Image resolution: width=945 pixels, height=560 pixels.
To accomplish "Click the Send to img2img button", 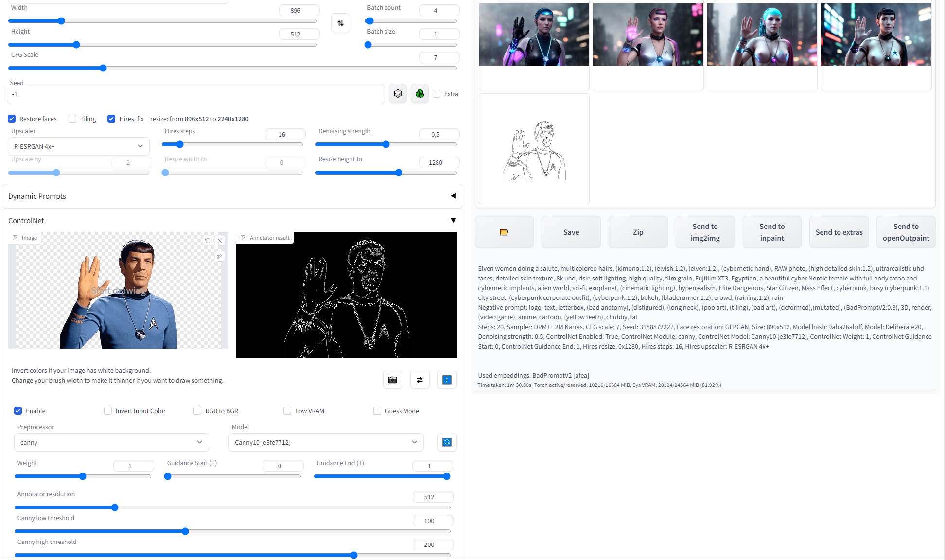I will [704, 232].
